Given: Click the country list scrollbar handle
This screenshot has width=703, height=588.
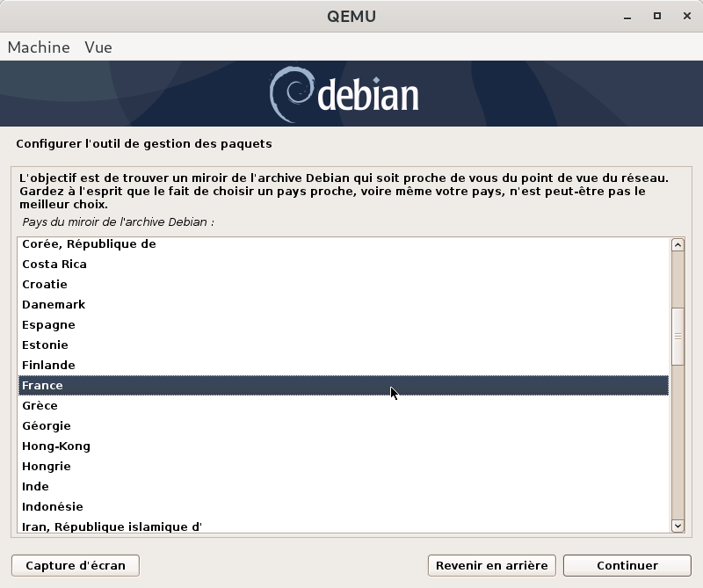Looking at the screenshot, I should tap(678, 334).
